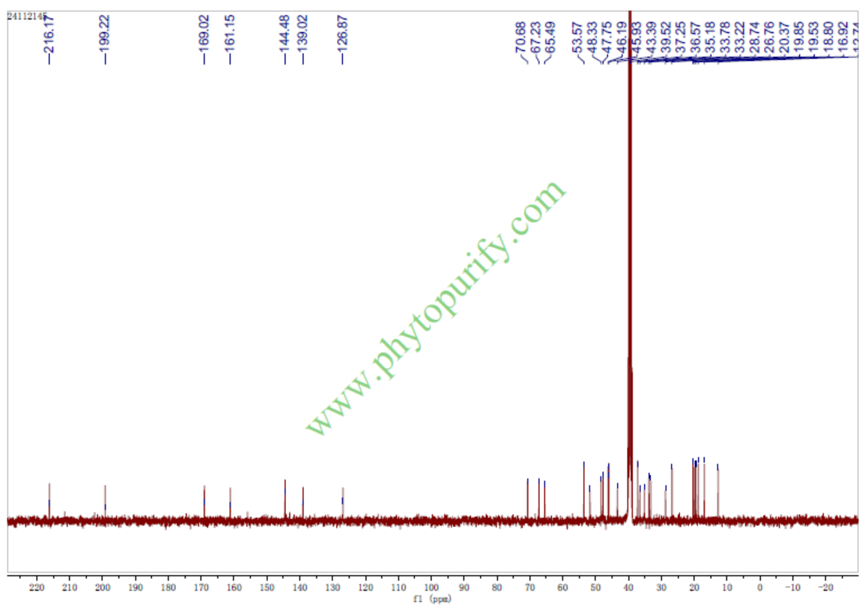The image size is (868, 607).
Task: Click the f1 (ppm) axis title
Action: click(433, 600)
